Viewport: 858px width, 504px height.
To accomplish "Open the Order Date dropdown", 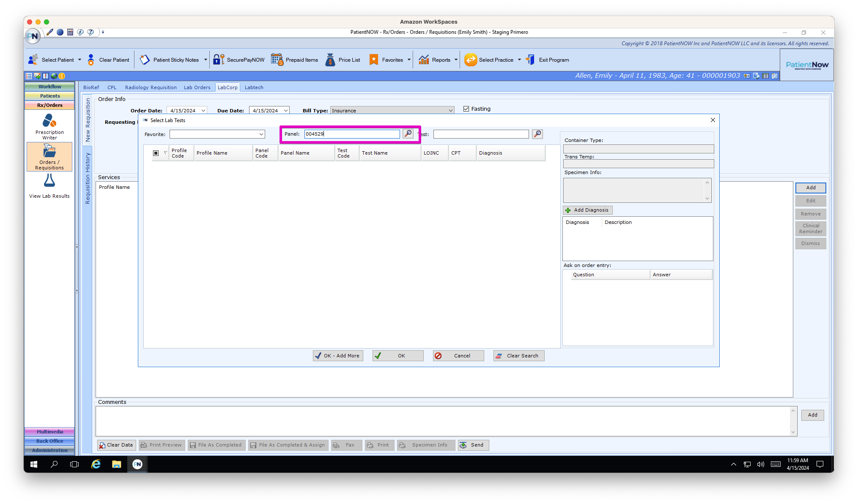I will coord(202,110).
